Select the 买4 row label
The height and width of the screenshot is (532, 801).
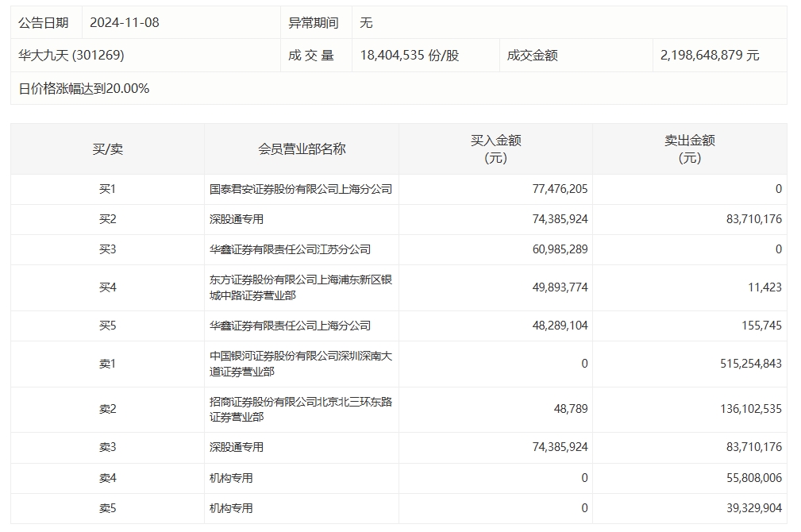[x=108, y=287]
